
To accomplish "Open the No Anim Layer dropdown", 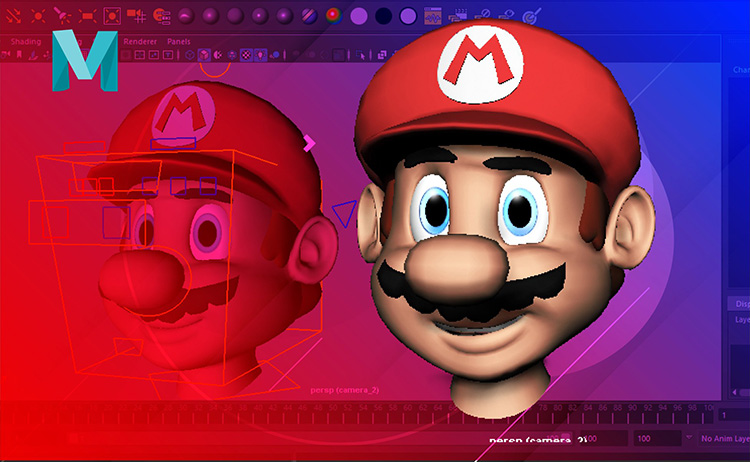I will [723, 438].
